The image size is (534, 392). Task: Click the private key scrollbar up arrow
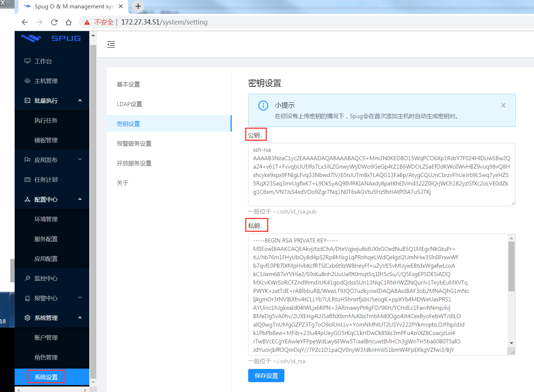tap(511, 238)
